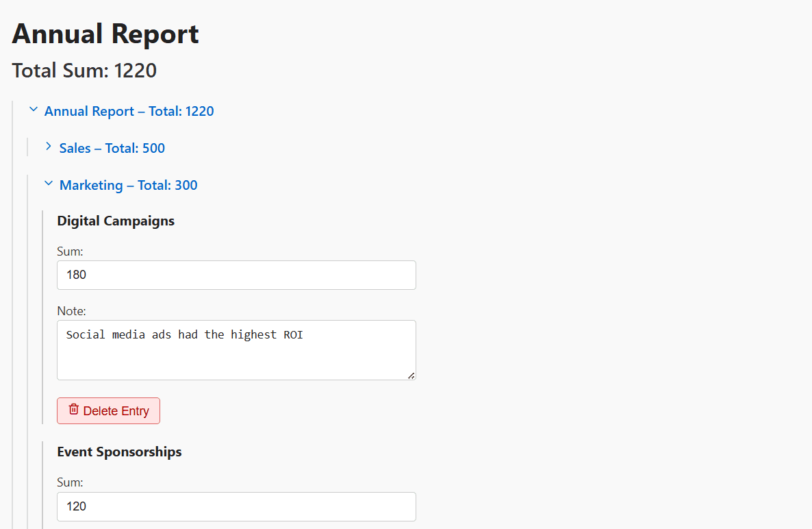Click the Annual Report page title
Screen dimensions: 812x529
click(x=105, y=34)
